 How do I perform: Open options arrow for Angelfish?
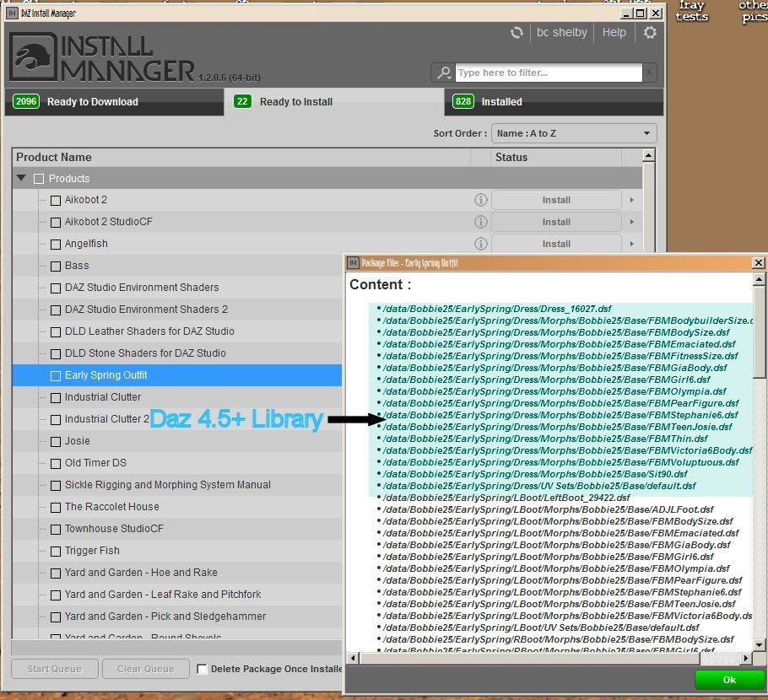(632, 244)
